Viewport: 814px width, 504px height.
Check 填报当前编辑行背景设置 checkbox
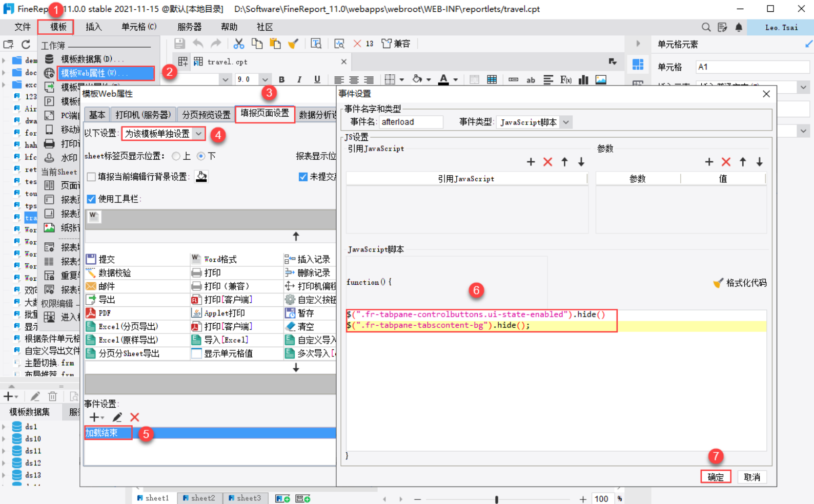tap(91, 177)
